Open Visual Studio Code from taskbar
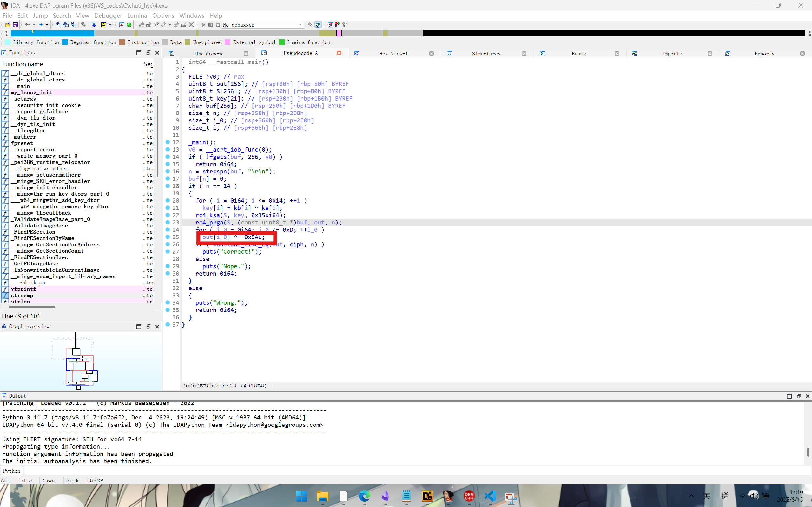Viewport: 812px width, 507px height. coord(490,496)
